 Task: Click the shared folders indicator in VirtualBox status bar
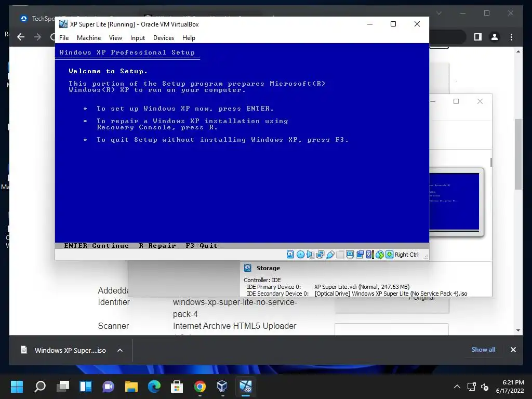(340, 255)
